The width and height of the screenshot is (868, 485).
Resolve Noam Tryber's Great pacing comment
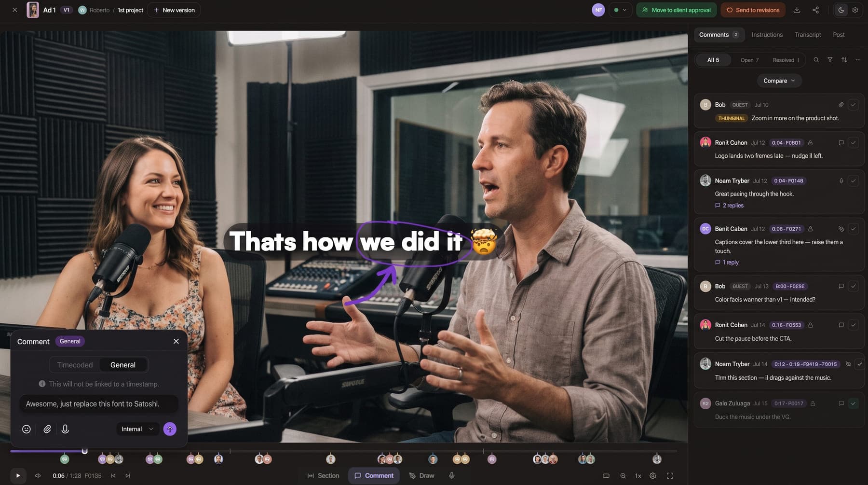[853, 181]
